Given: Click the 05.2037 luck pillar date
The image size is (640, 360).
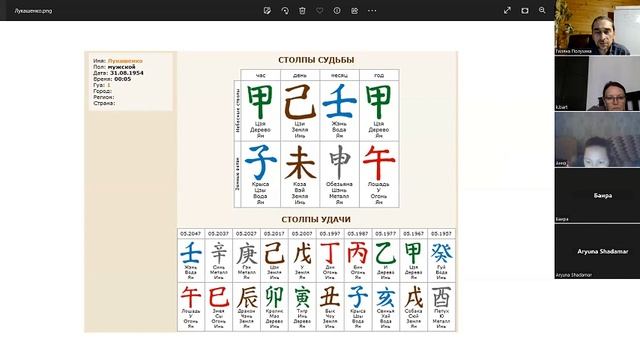Looking at the screenshot, I should point(218,234).
